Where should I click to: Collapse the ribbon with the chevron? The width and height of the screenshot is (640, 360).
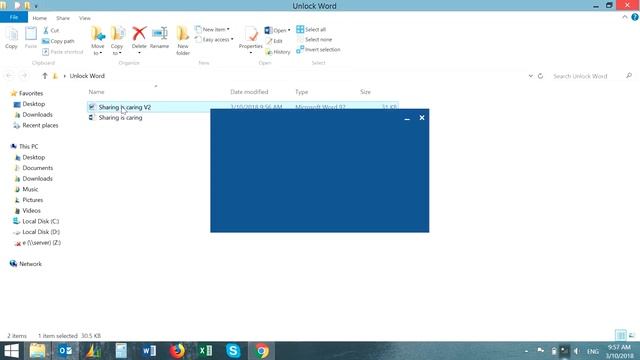(624, 17)
